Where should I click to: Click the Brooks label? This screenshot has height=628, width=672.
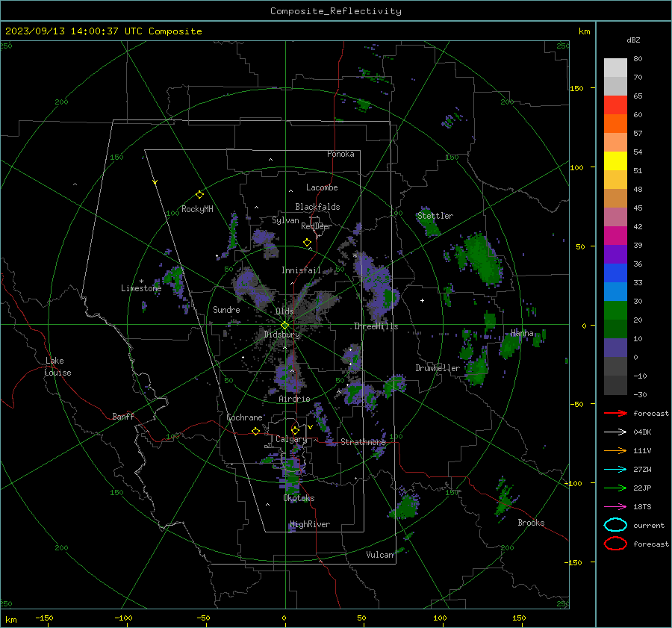coord(531,523)
